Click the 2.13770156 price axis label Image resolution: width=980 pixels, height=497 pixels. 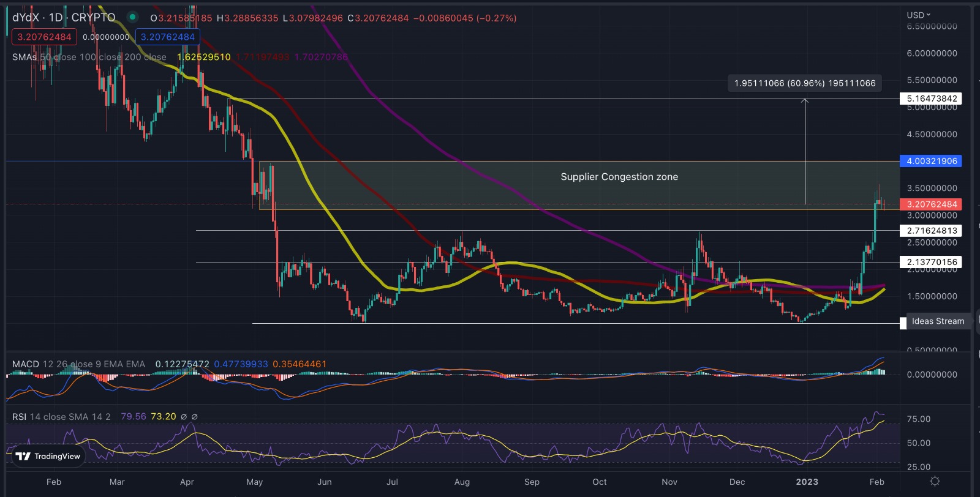click(931, 262)
